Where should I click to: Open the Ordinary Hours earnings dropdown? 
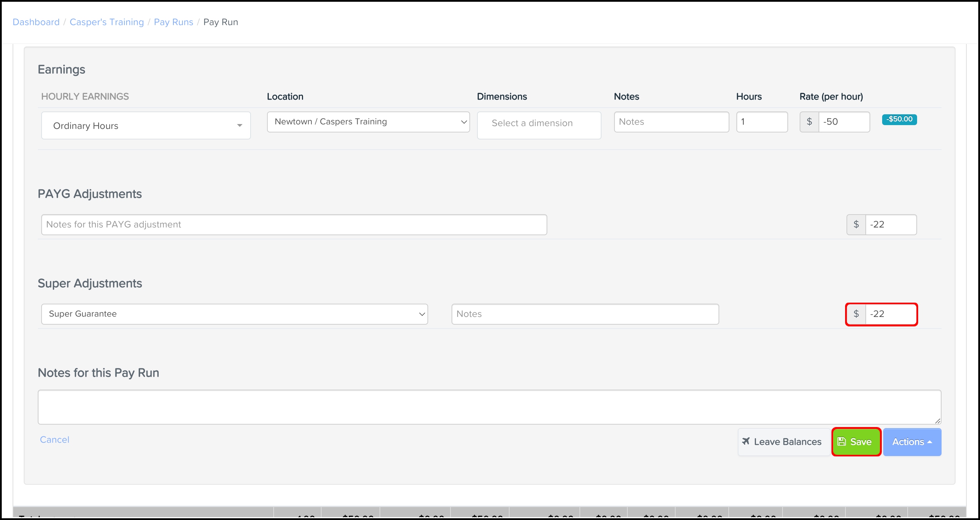click(146, 125)
